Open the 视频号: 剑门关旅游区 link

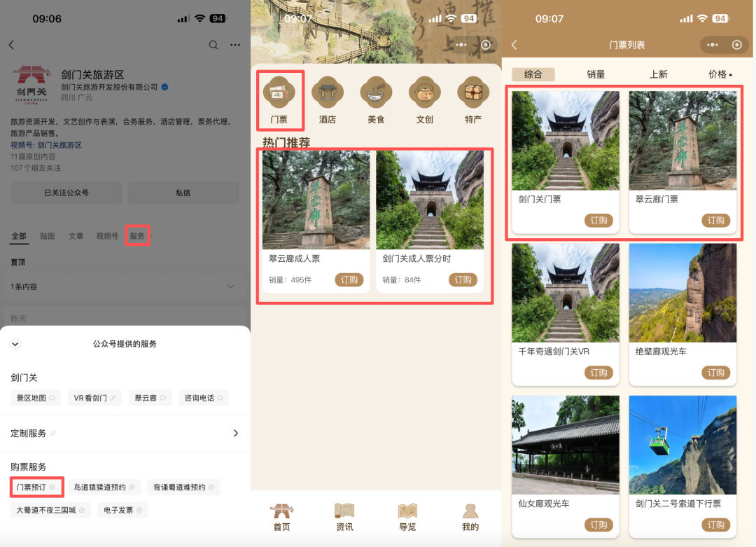coord(46,145)
